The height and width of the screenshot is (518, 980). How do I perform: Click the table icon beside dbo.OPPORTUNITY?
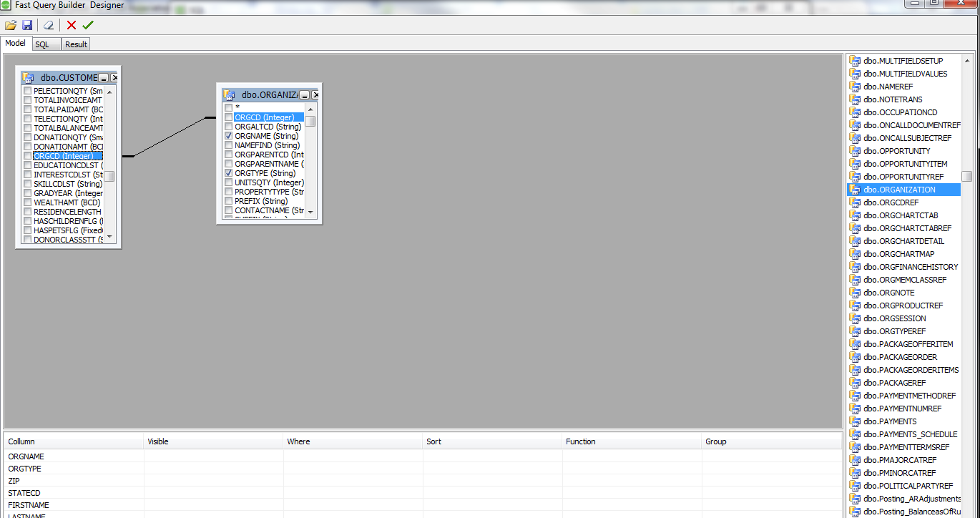tap(855, 151)
